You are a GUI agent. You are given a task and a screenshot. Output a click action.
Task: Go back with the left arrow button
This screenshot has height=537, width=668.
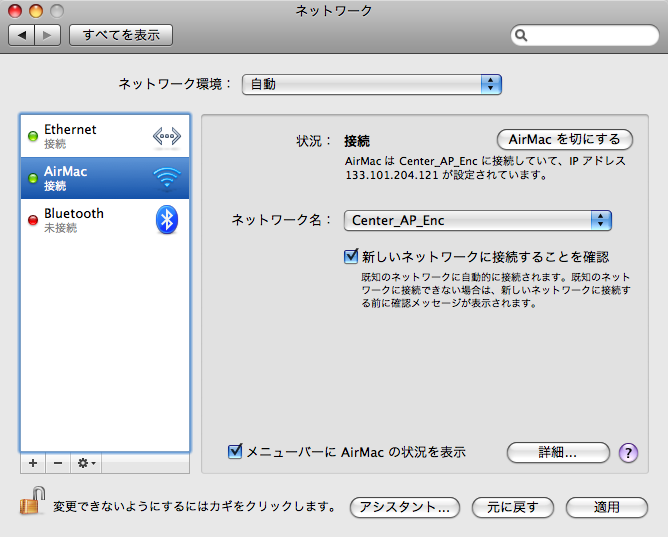(22, 35)
